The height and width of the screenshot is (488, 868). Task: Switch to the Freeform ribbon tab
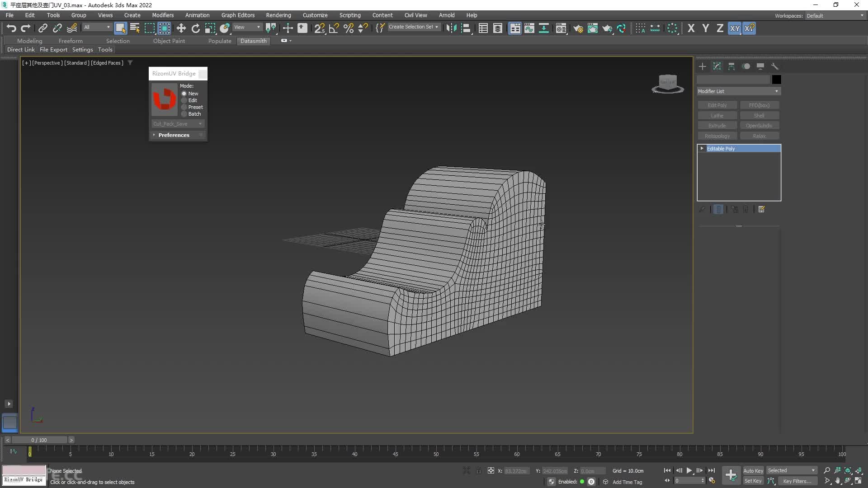point(71,41)
